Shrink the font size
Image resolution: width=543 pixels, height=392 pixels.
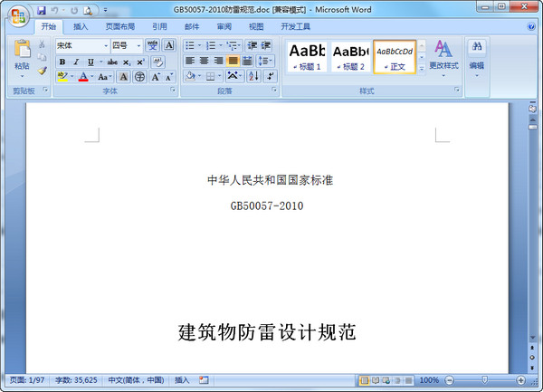[x=169, y=77]
